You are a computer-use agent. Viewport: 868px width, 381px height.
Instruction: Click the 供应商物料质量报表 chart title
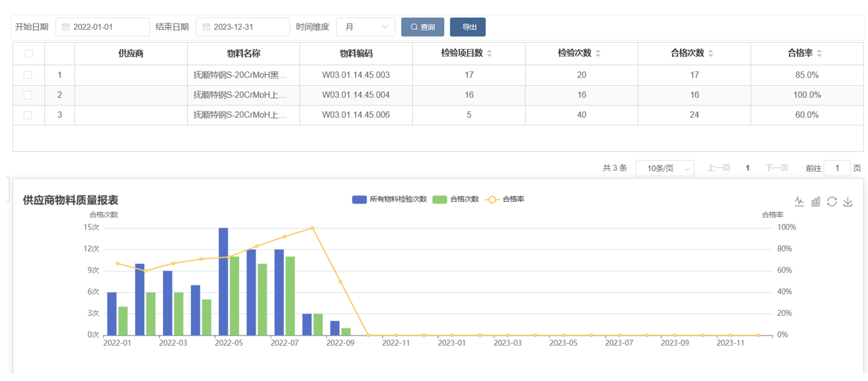click(x=71, y=200)
